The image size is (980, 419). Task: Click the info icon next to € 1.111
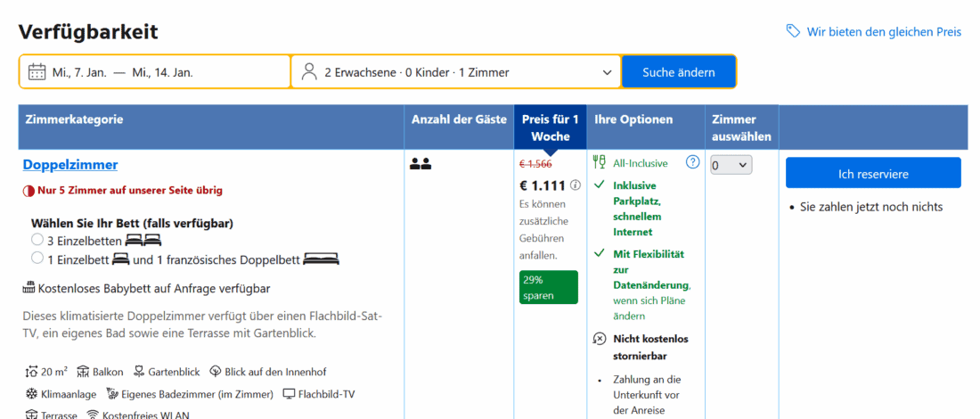[576, 185]
